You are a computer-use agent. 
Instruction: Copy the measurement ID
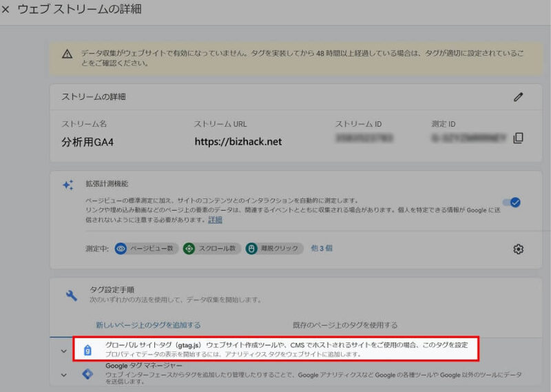point(519,138)
